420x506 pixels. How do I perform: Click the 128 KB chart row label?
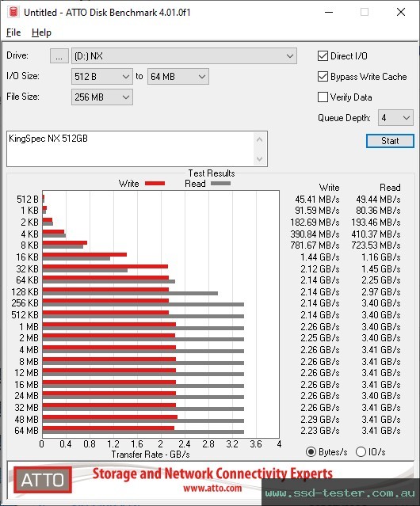(25, 292)
